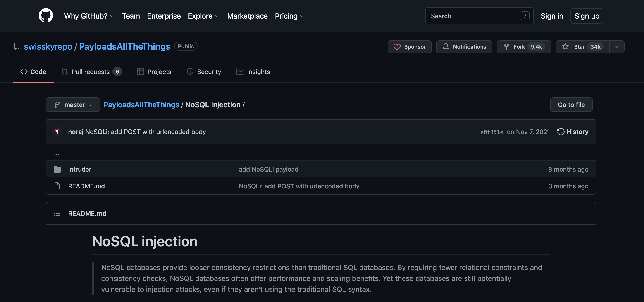Expand the Pricing menu

[x=290, y=16]
